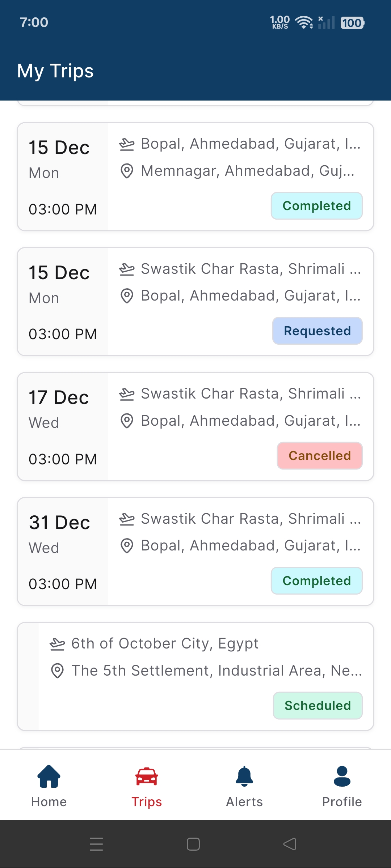
Task: Tap the My Trips header title
Action: tap(55, 71)
